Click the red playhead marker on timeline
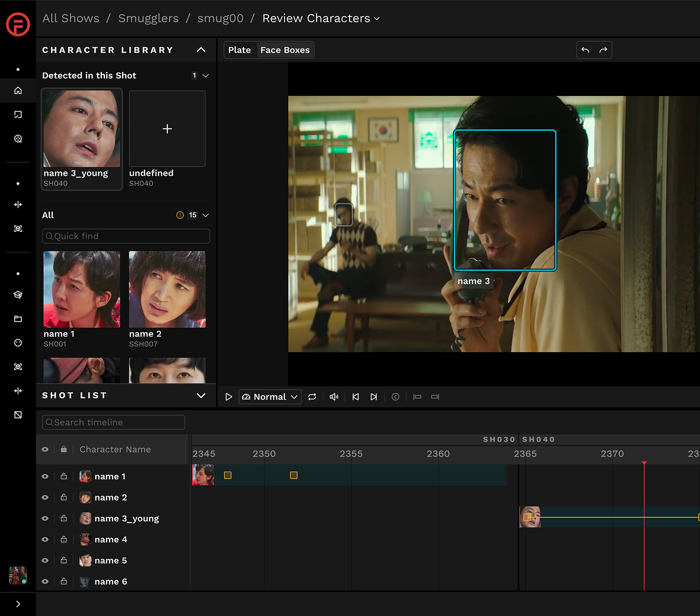This screenshot has height=616, width=700. tap(644, 463)
